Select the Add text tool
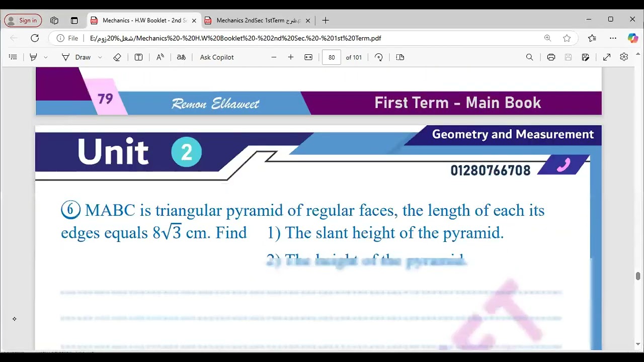Viewport: 644px width, 362px height. [x=138, y=57]
